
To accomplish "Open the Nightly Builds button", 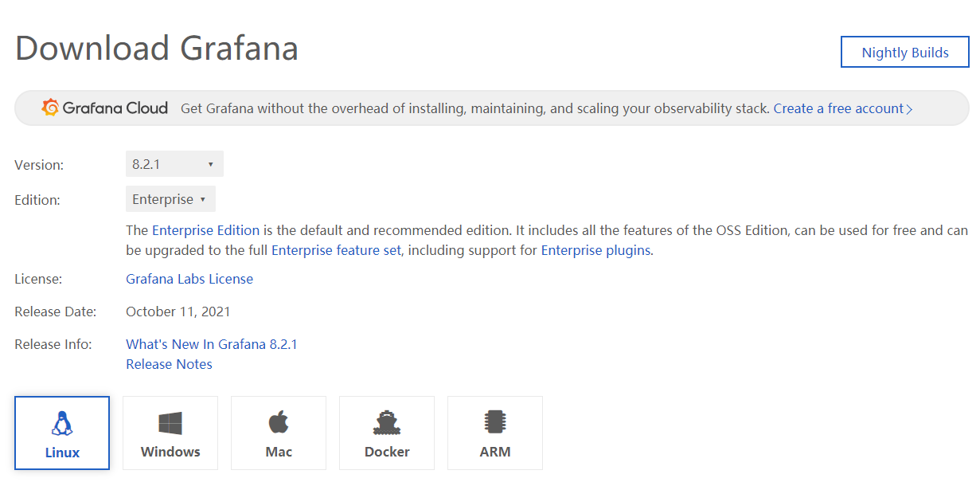I will coord(905,52).
